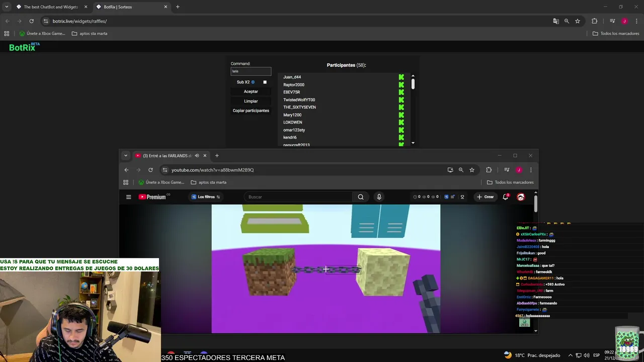Bookmark BotRix page with star icon
The image size is (644, 362).
(x=578, y=21)
